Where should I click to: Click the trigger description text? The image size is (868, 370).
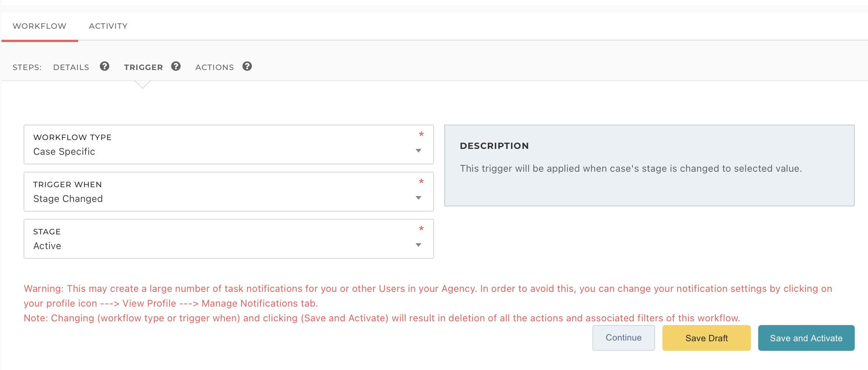[x=631, y=168]
